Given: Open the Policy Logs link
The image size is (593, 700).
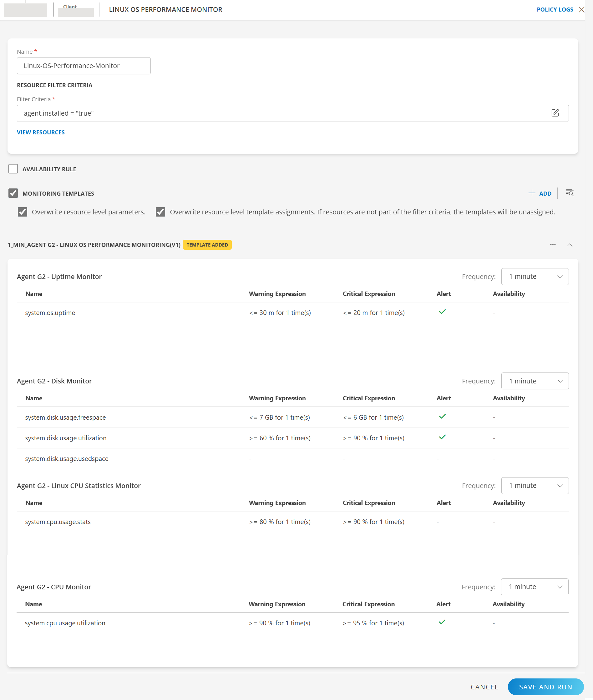Looking at the screenshot, I should click(x=555, y=9).
